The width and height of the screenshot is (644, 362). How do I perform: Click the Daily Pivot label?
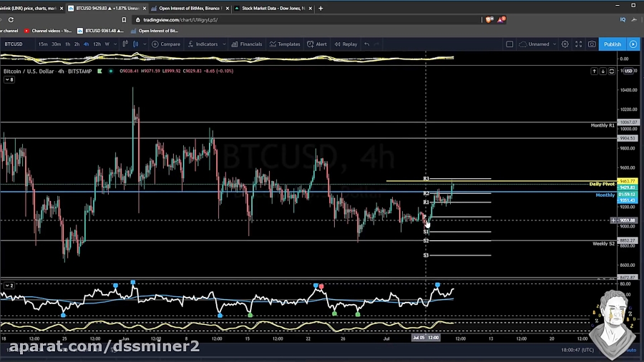[602, 184]
